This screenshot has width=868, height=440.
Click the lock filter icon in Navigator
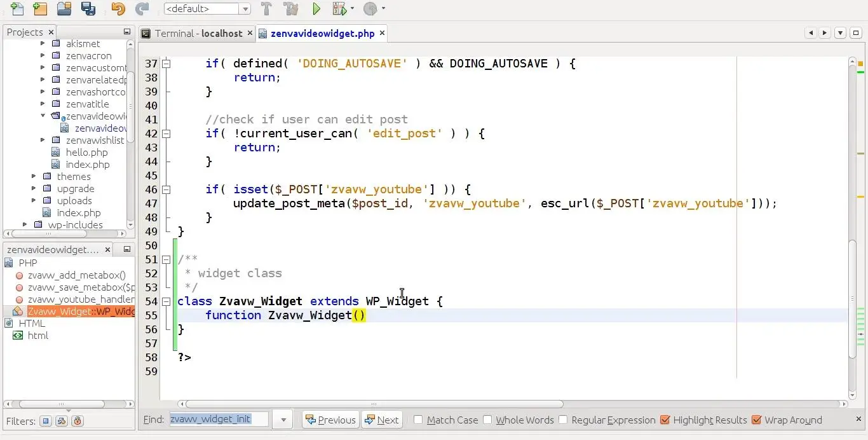[78, 421]
